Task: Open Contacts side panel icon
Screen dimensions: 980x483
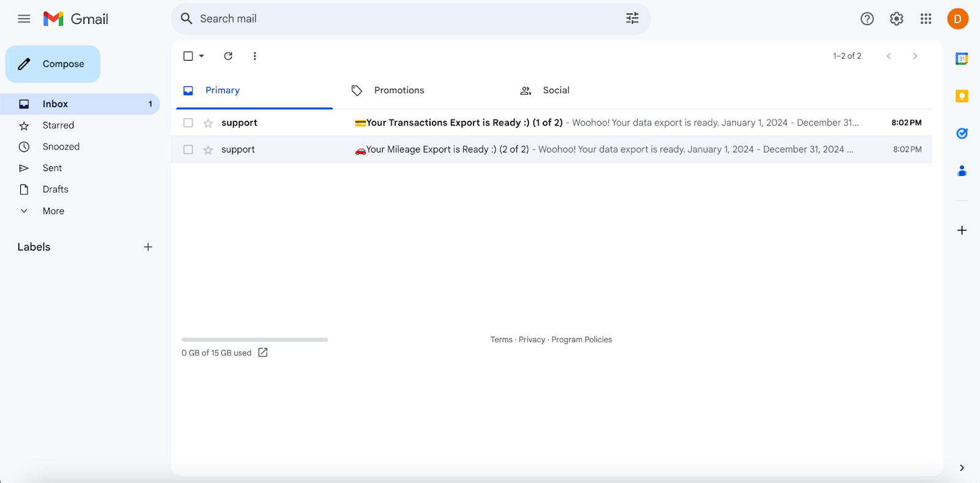Action: 962,171
